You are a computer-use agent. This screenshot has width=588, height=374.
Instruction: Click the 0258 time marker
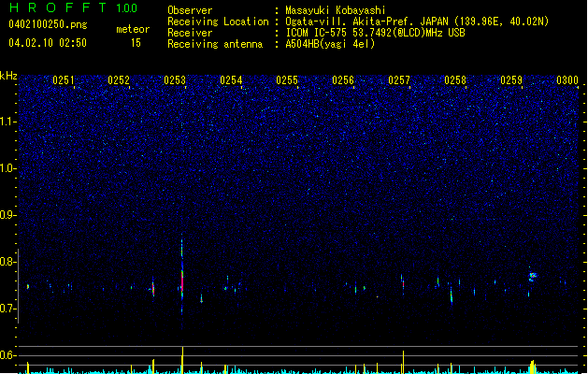point(455,80)
